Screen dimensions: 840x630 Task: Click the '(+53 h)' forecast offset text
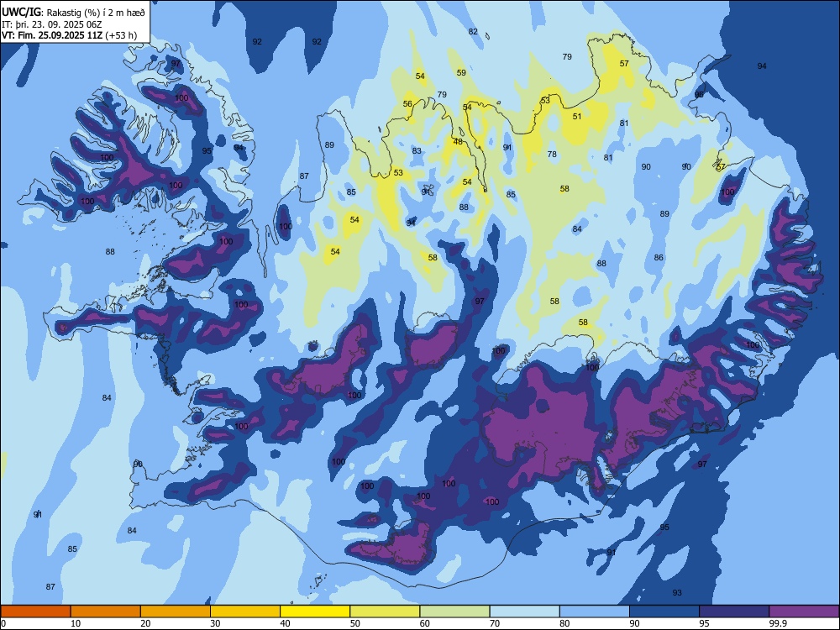pyautogui.click(x=121, y=35)
